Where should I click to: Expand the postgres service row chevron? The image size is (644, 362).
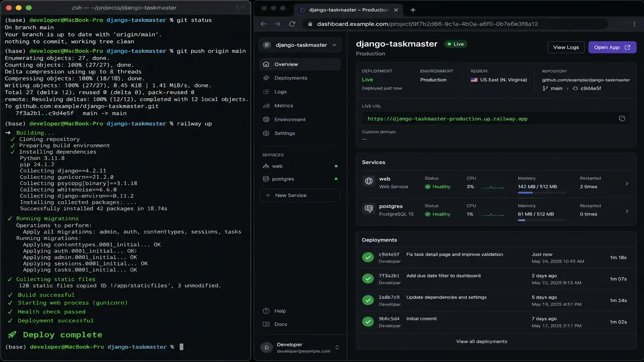tap(627, 211)
